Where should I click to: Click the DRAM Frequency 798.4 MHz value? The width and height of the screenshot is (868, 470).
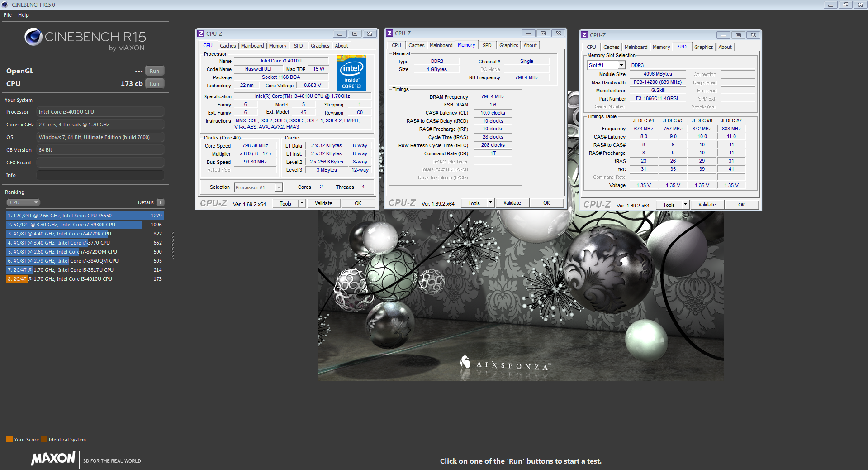[x=493, y=96]
